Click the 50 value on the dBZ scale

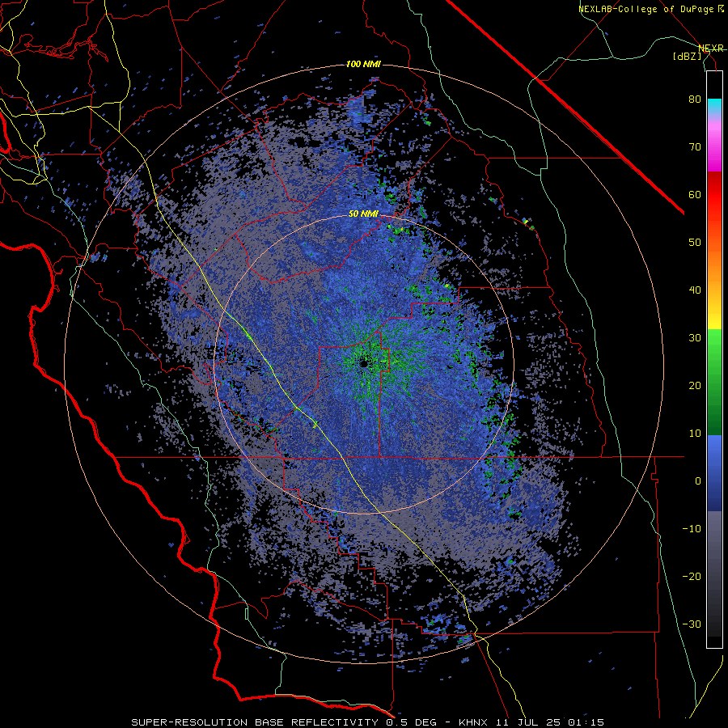coord(695,243)
